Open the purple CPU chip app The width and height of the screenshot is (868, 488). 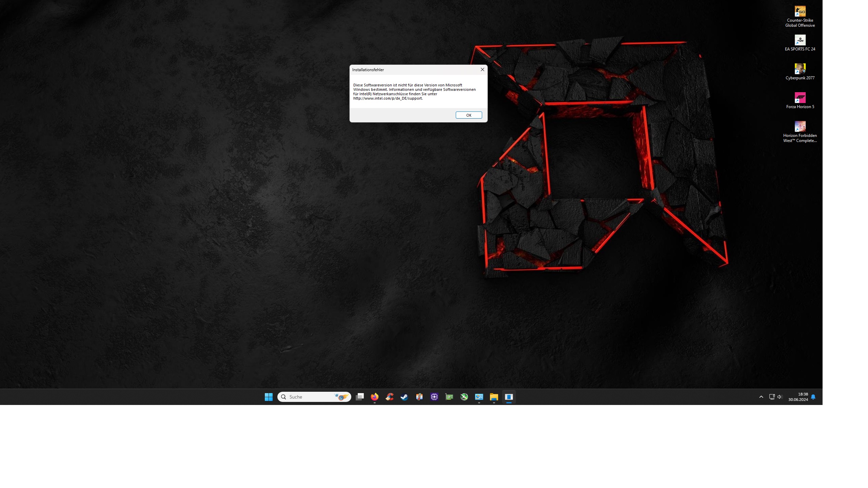click(x=434, y=397)
